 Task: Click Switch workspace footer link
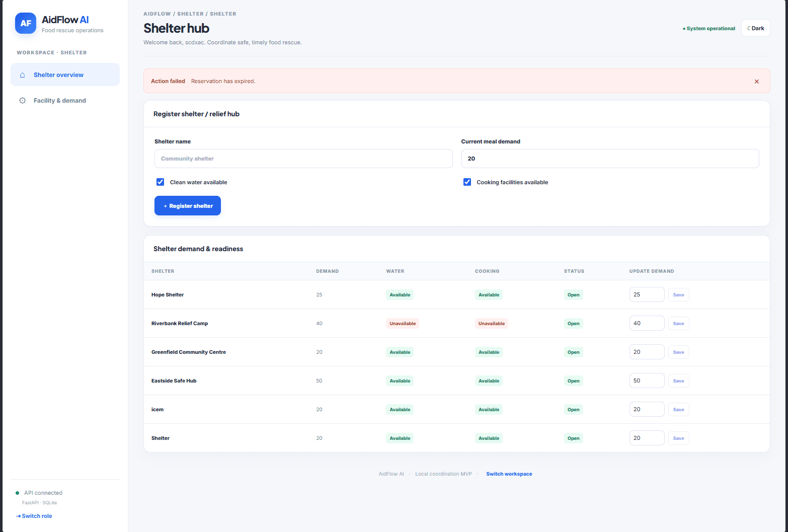[509, 474]
